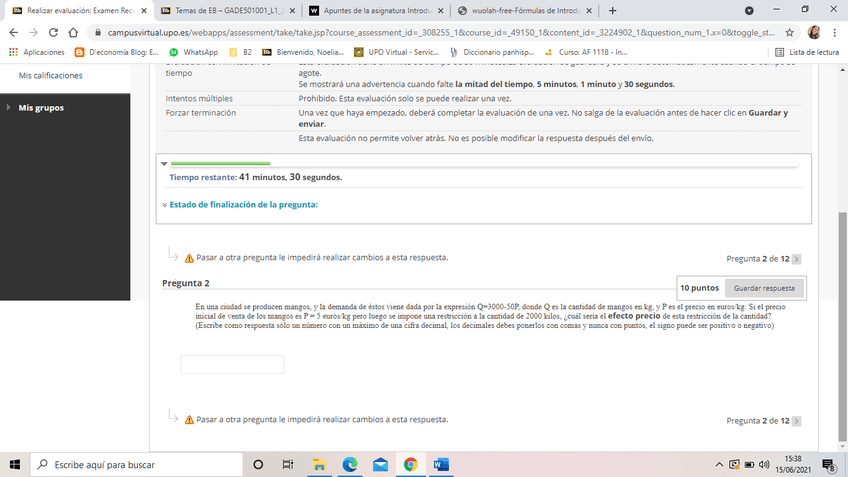Collapse the time remaining timer panel
The image size is (848, 477).
(x=164, y=162)
